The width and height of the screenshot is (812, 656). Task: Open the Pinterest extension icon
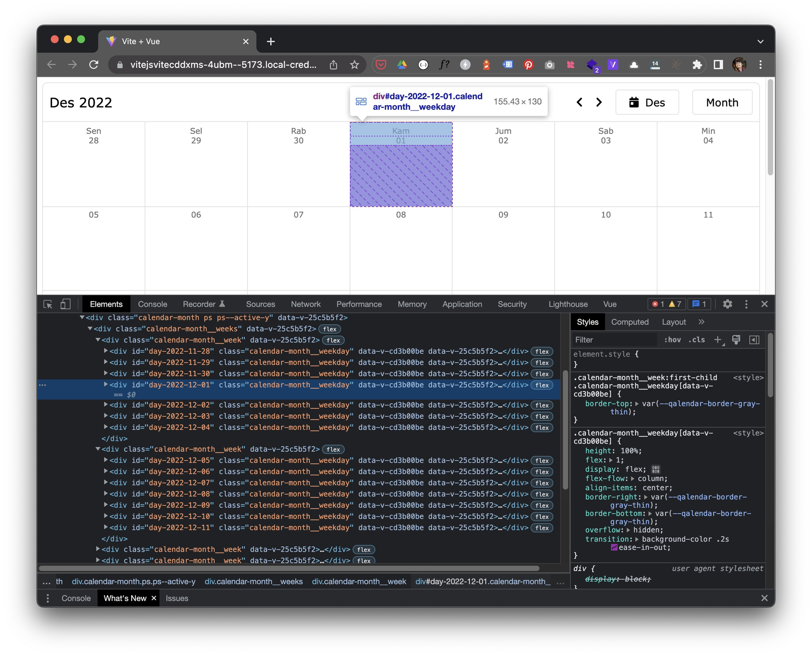pyautogui.click(x=528, y=65)
